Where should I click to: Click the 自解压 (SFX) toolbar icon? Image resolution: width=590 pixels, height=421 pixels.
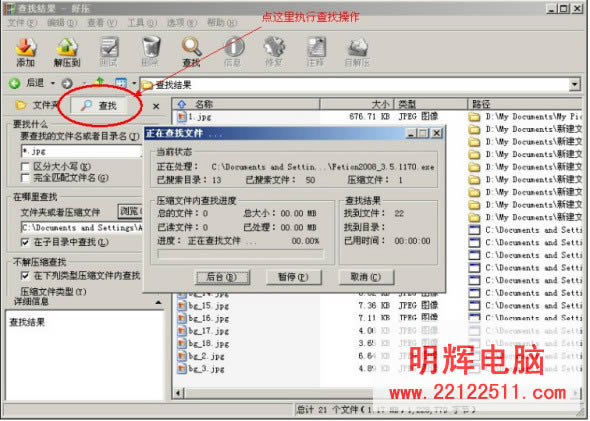(357, 52)
